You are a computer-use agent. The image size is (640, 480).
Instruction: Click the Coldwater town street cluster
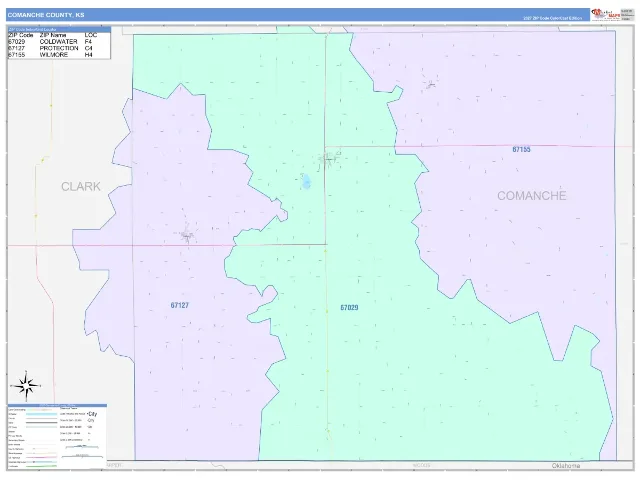point(330,158)
